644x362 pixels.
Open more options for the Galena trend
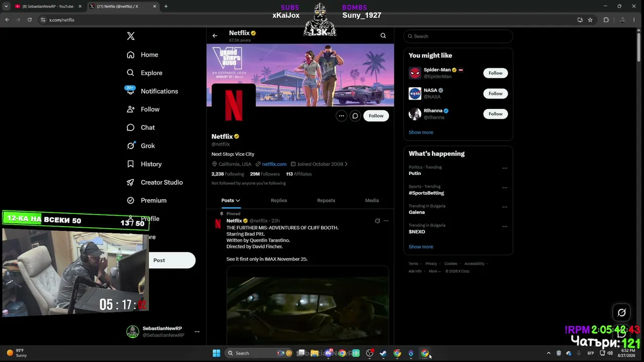tap(505, 207)
